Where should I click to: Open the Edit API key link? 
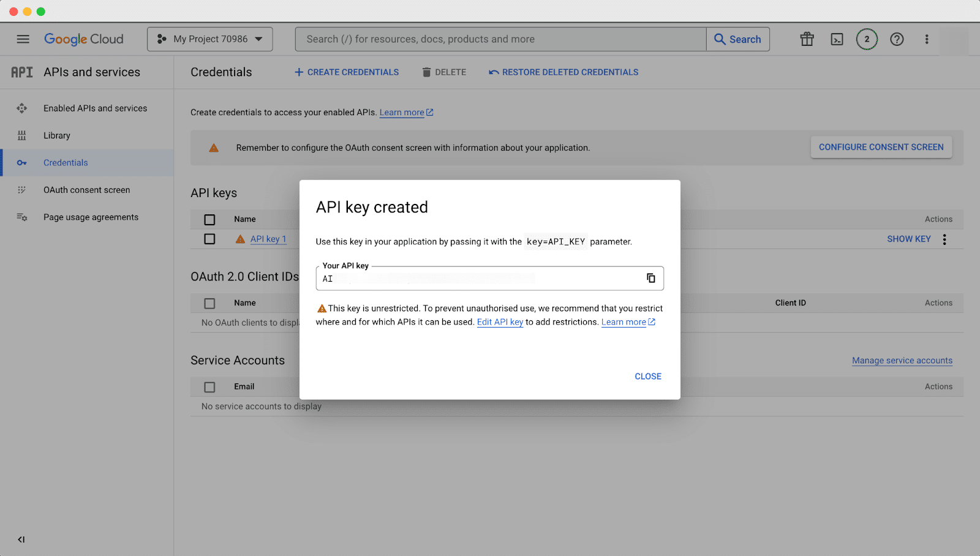click(x=500, y=321)
